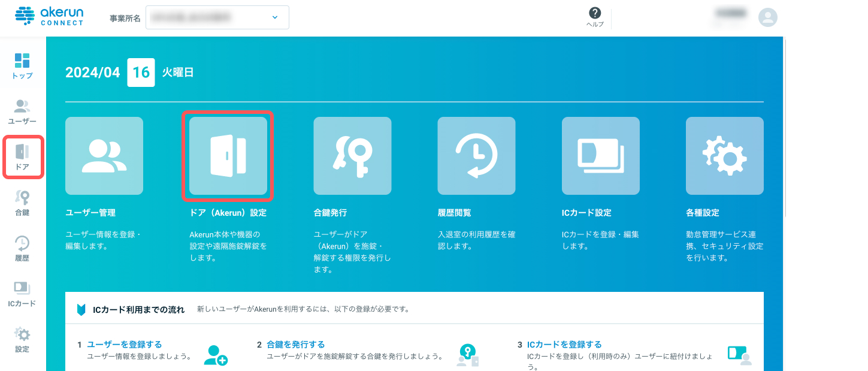The width and height of the screenshot is (868, 371).
Task: Click the 各種設定 gear tile
Action: click(725, 156)
